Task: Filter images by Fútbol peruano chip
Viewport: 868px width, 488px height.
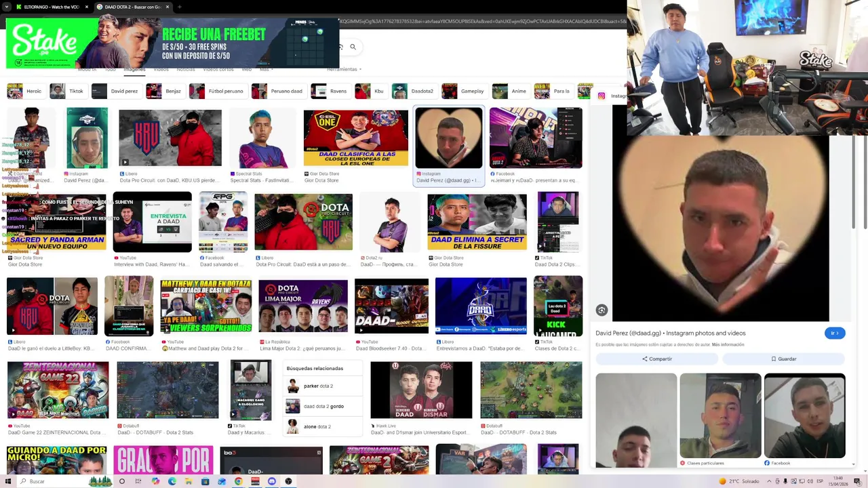Action: coord(218,91)
